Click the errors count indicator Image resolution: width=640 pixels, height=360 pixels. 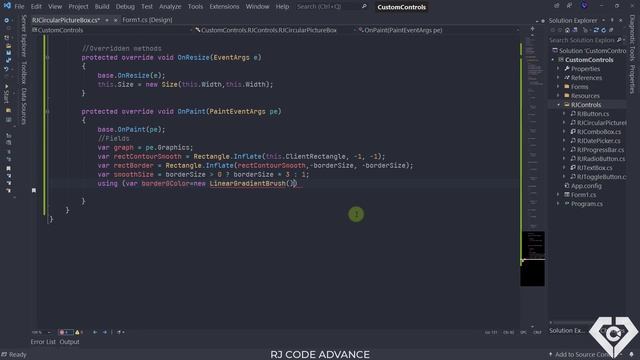click(x=65, y=332)
